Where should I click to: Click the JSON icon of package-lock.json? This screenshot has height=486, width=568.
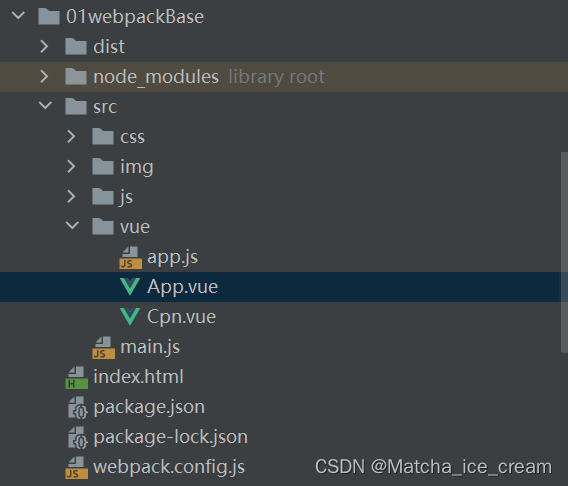(x=78, y=438)
